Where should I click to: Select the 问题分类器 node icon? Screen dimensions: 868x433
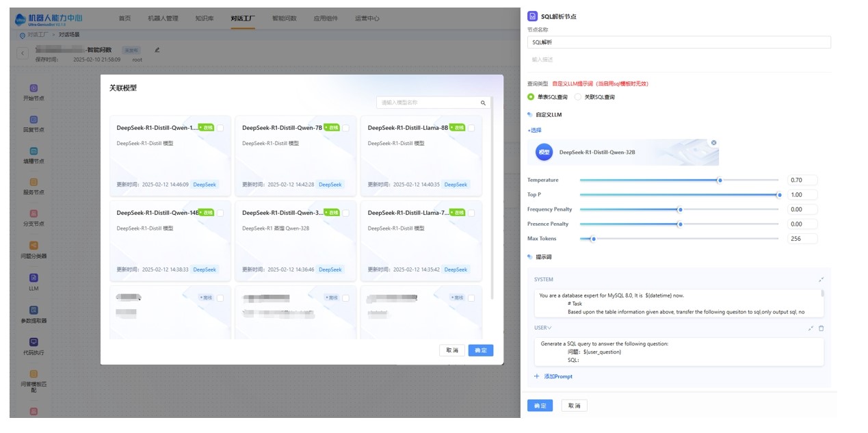coord(34,246)
